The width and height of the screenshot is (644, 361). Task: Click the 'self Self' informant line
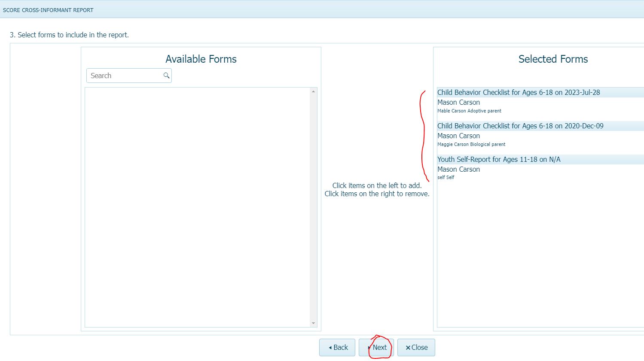[446, 177]
